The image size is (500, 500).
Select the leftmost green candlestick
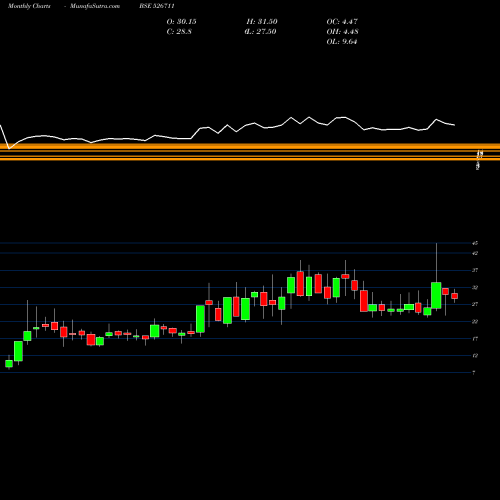pyautogui.click(x=9, y=363)
